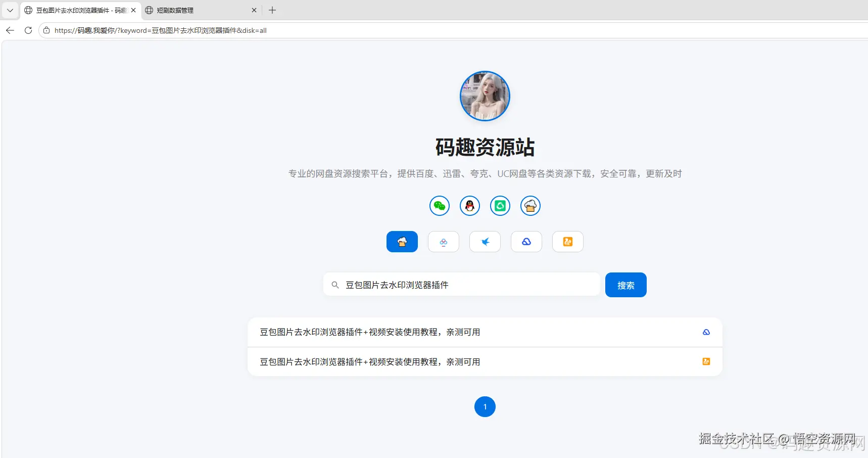Screen dimensions: 868x458
Task: Click the blue 搜索 button
Action: click(626, 285)
